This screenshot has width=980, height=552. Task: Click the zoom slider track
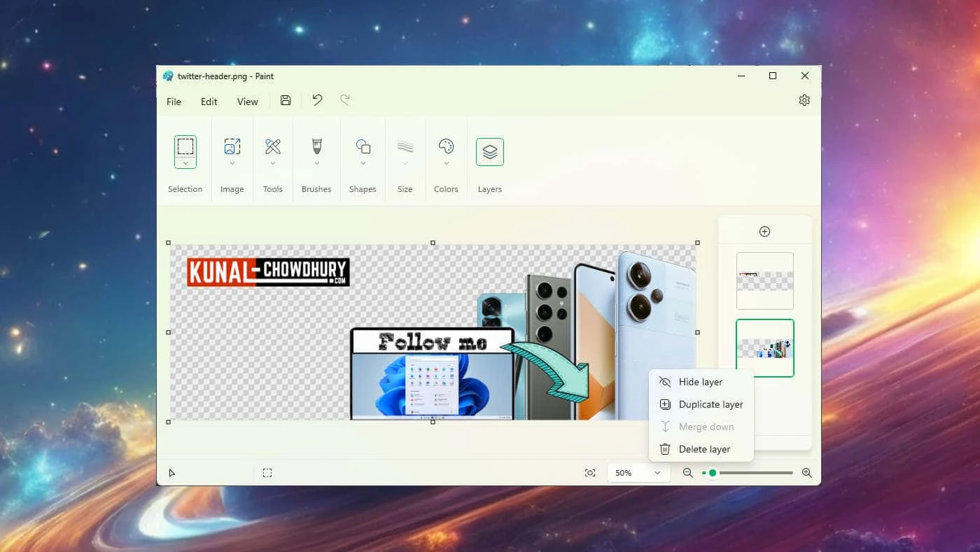748,473
